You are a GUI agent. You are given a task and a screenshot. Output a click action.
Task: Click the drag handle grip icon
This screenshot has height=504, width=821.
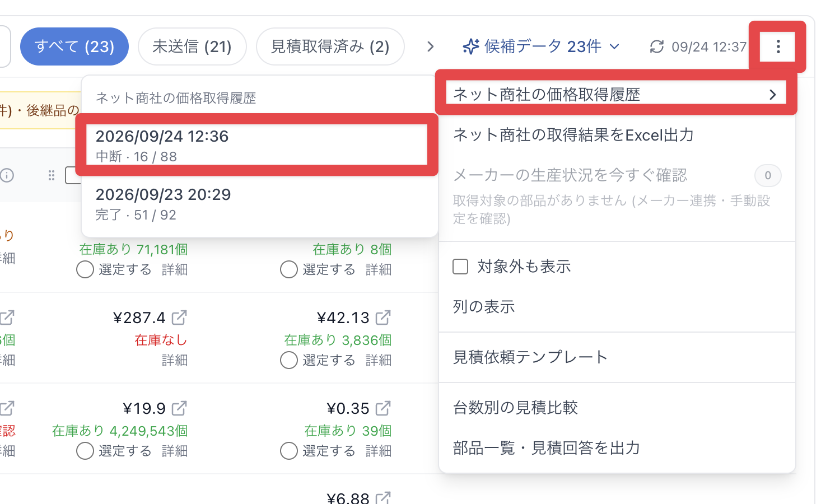pos(52,175)
